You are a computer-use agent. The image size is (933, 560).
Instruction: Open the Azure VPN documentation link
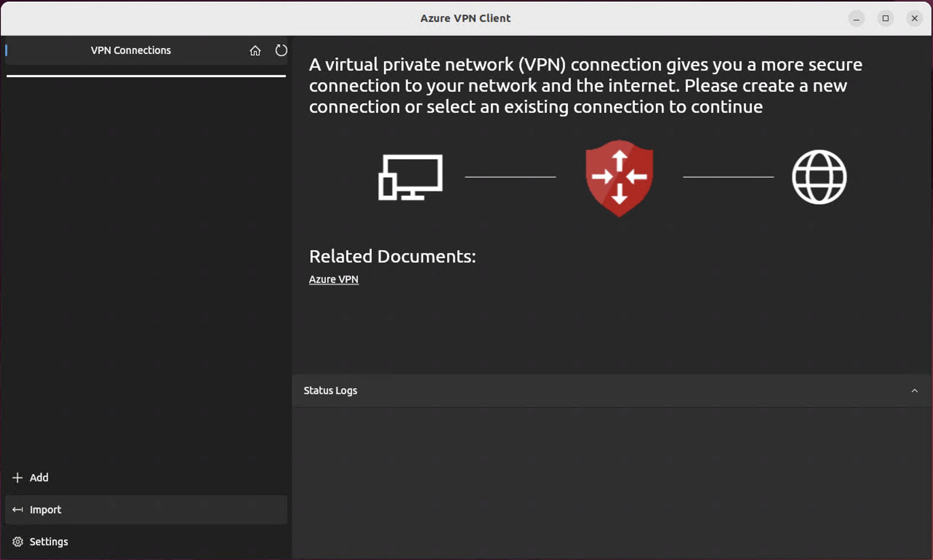click(333, 279)
